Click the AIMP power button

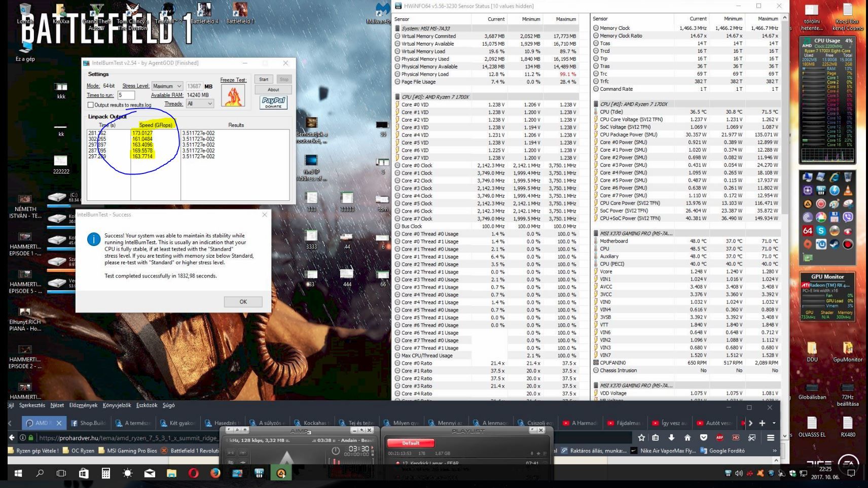[335, 450]
